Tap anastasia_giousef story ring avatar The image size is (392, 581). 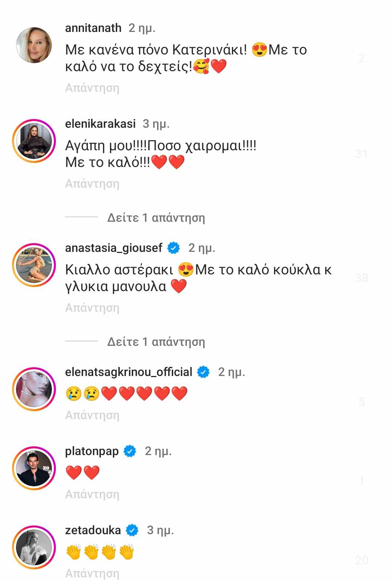click(34, 265)
